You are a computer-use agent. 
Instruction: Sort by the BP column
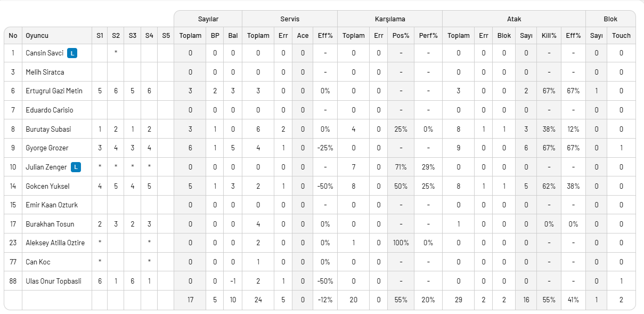pyautogui.click(x=215, y=36)
